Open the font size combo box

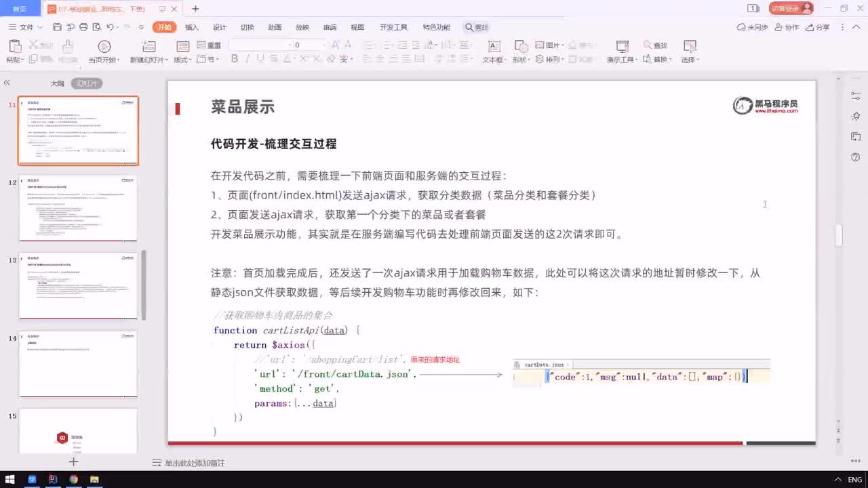click(309, 45)
